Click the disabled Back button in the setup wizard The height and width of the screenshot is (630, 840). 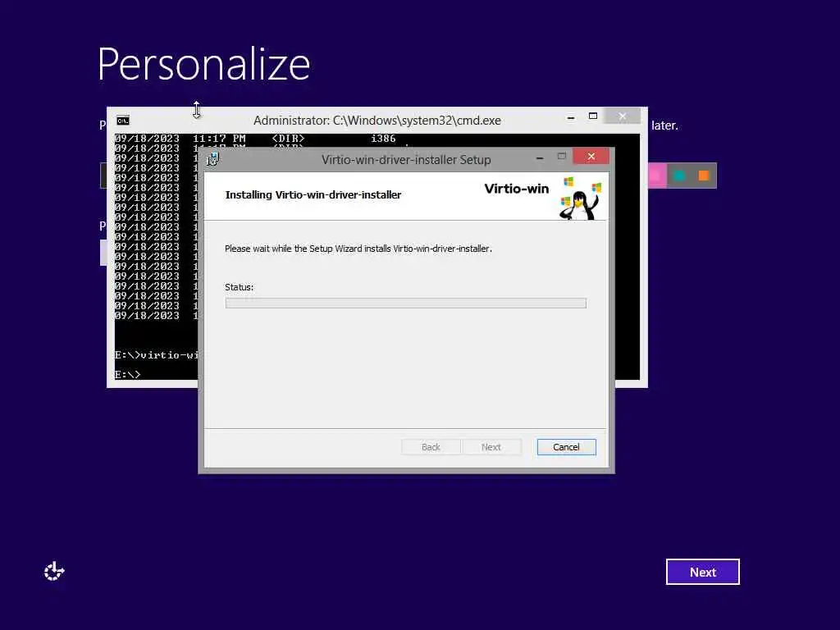(x=431, y=447)
